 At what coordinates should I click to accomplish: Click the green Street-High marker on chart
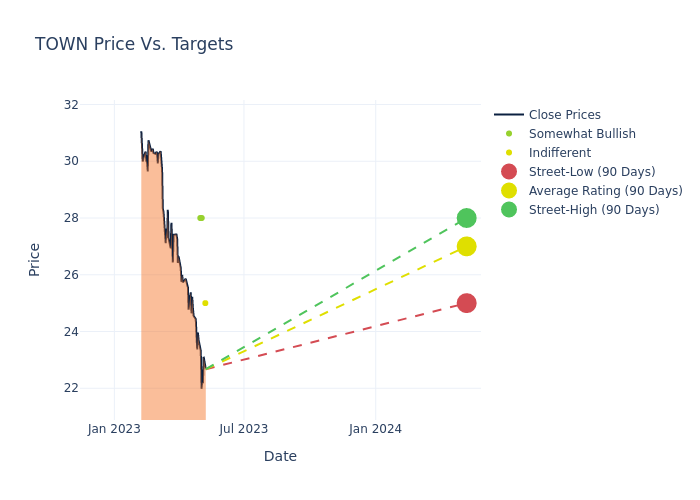click(x=466, y=218)
